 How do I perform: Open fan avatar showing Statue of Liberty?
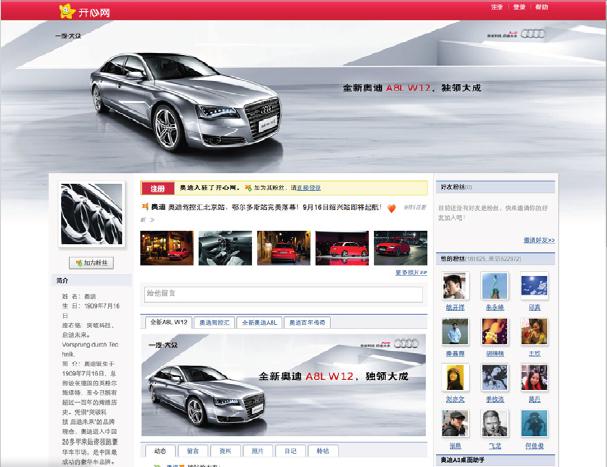click(494, 286)
